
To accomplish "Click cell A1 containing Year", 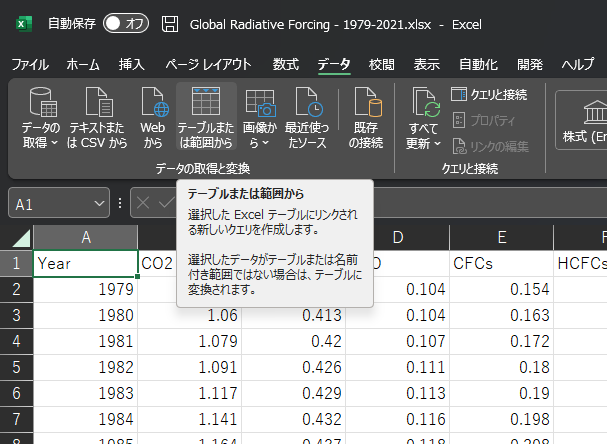I will coord(86,263).
